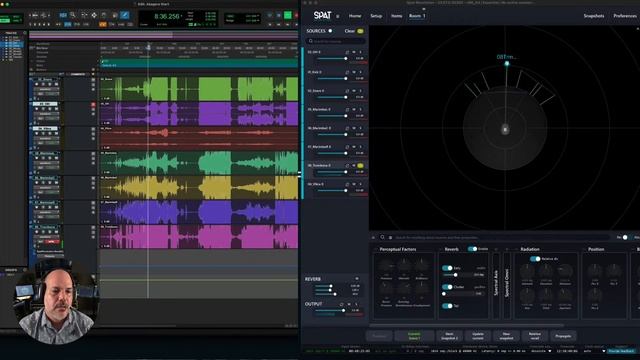Open the Snapshots menu
640x360 pixels.
(x=593, y=16)
